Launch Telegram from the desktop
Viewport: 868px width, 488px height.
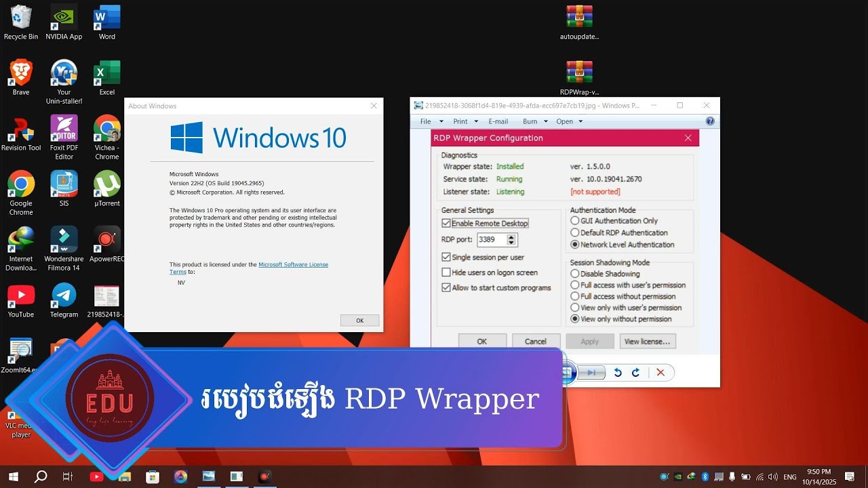pos(64,300)
